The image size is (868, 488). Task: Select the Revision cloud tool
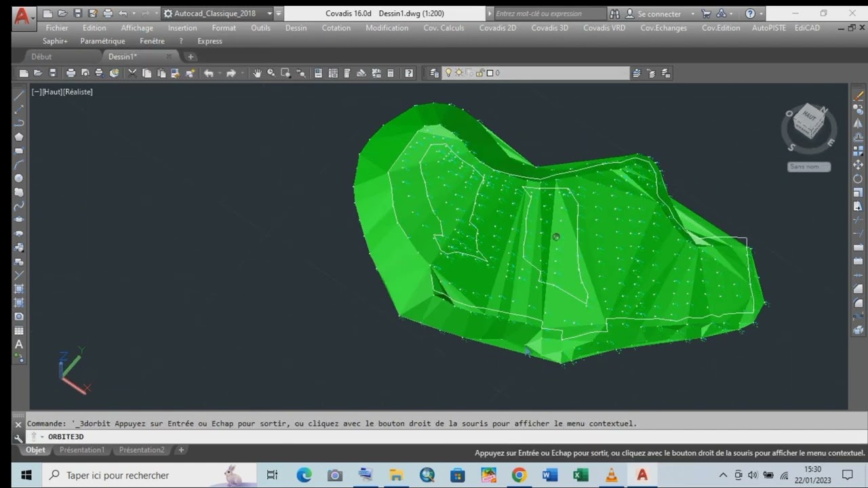pyautogui.click(x=19, y=192)
